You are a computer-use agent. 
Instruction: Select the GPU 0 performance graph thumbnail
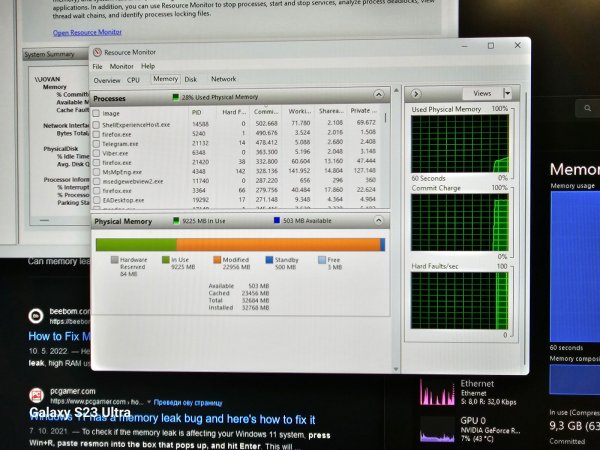click(x=437, y=430)
